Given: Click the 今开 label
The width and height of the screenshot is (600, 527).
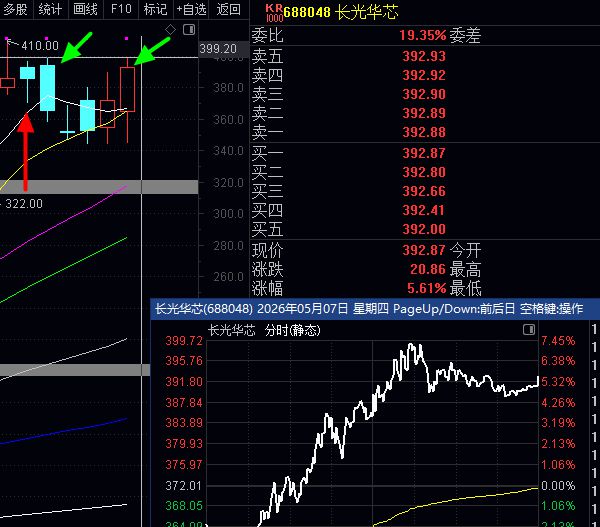Looking at the screenshot, I should [465, 251].
